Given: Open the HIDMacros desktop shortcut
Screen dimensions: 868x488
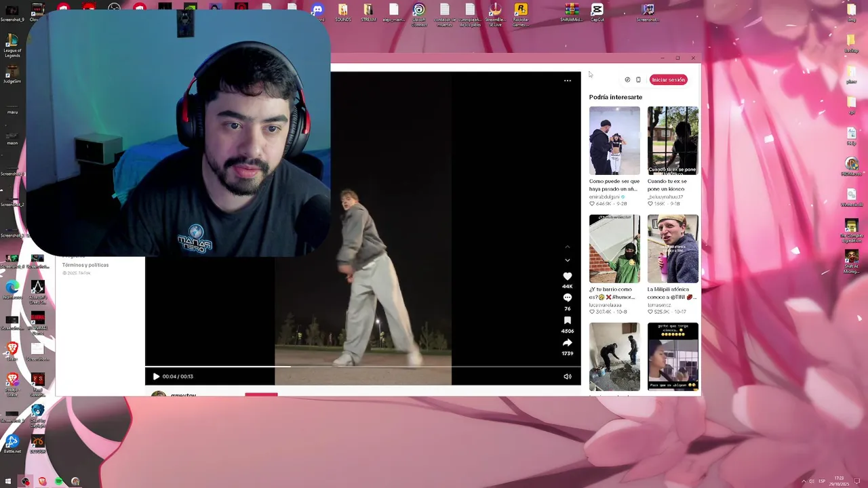Looking at the screenshot, I should point(852,166).
